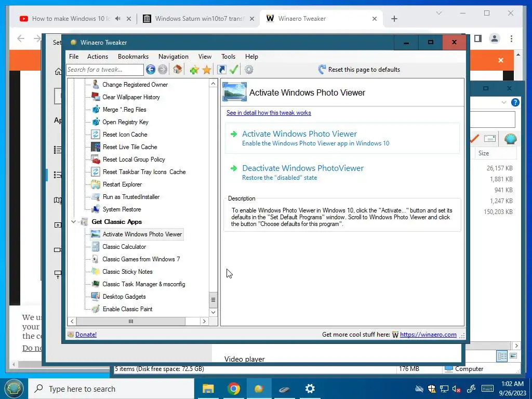Screen dimensions: 532x399
Task: Open File Explorer from the taskbar
Action: 208,389
